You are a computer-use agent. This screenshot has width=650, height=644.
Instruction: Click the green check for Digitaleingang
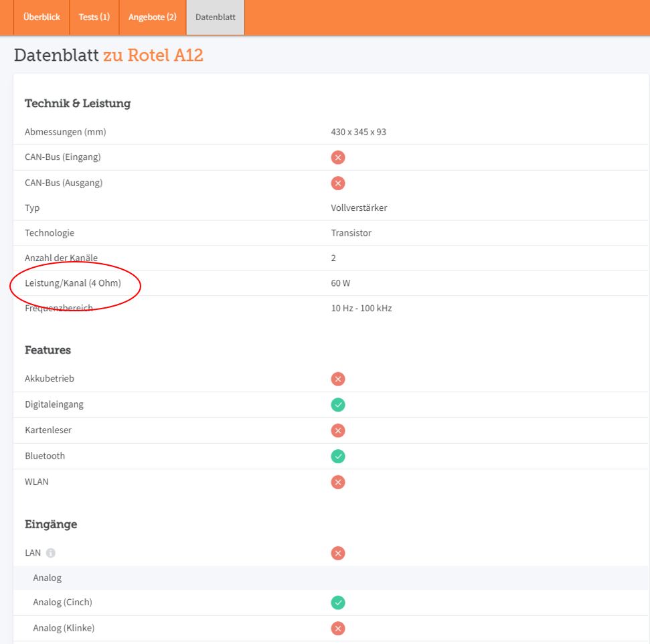click(338, 404)
